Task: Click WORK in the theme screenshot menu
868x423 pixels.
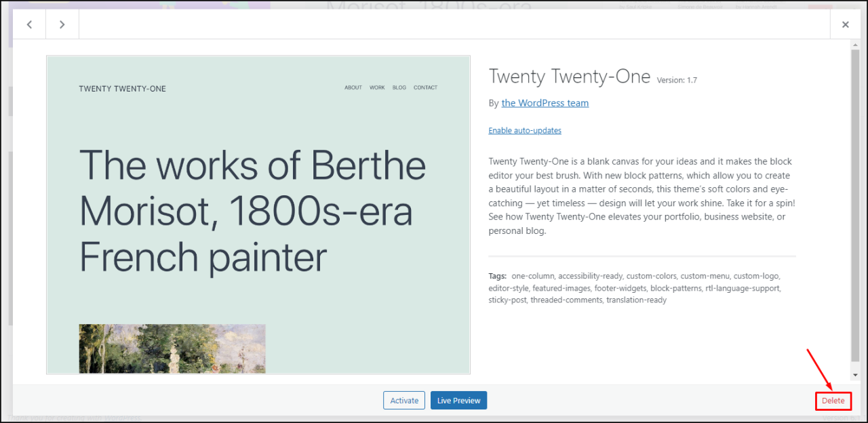Action: (x=377, y=87)
